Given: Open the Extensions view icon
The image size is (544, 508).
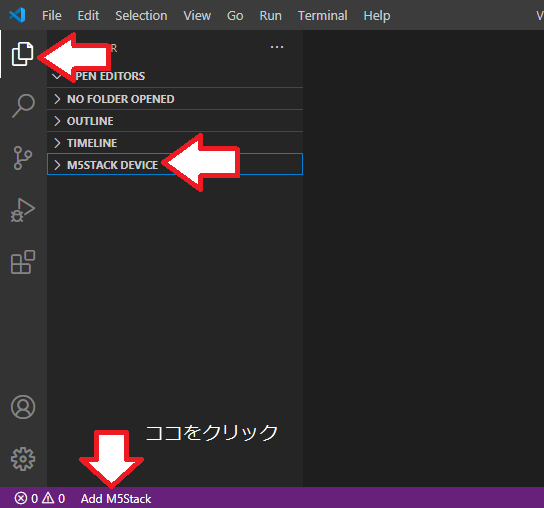Looking at the screenshot, I should [x=23, y=262].
